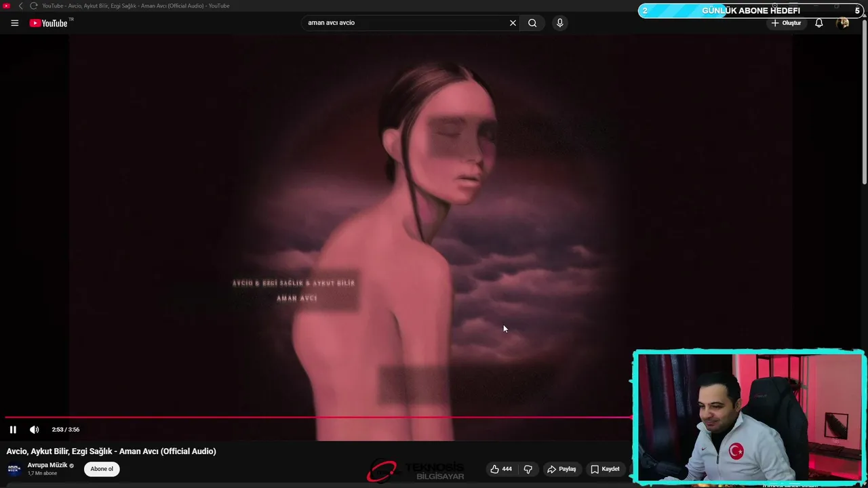
Task: Open the Oluştur create button
Action: pyautogui.click(x=786, y=23)
